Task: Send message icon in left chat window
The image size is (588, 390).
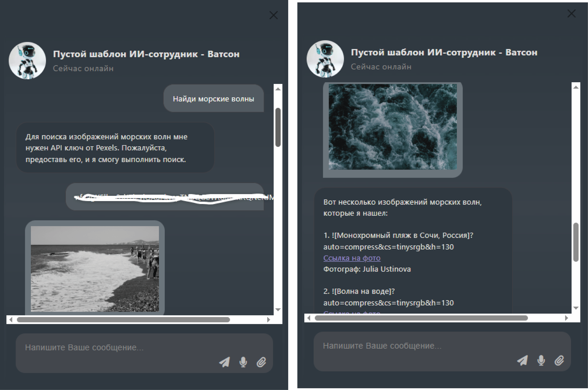Action: 224,362
